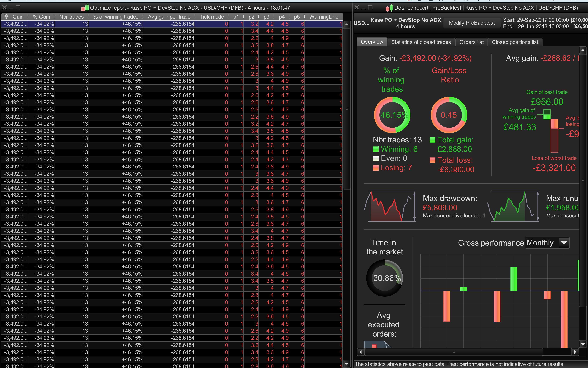Click the sort arrow icon beside Gain header
The image size is (588, 368).
6,17
